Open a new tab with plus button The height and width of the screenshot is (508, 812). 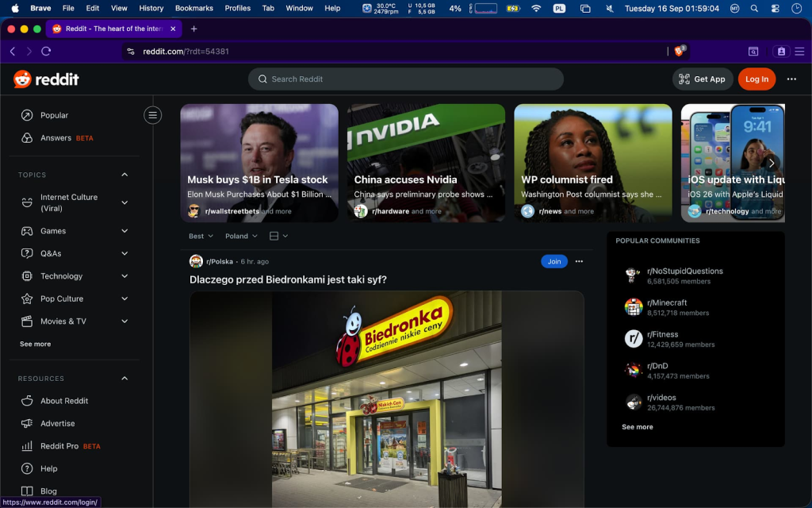193,29
